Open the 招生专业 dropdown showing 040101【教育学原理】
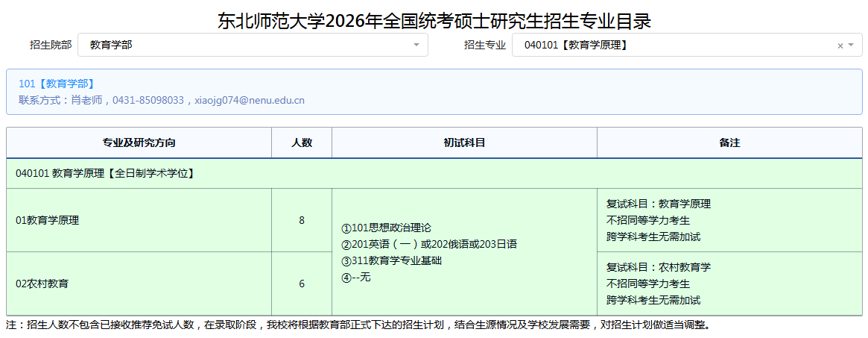 (x=687, y=45)
